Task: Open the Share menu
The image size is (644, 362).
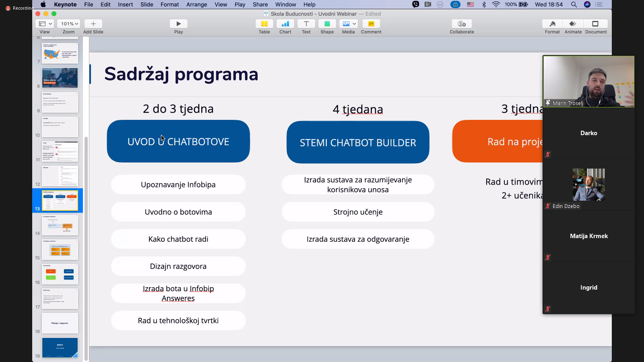Action: click(x=260, y=4)
